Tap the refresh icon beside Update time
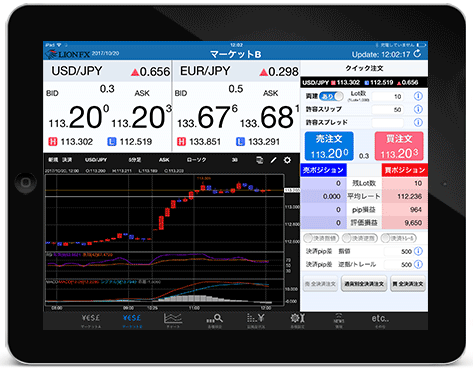This screenshot has width=473, height=372. pyautogui.click(x=417, y=54)
